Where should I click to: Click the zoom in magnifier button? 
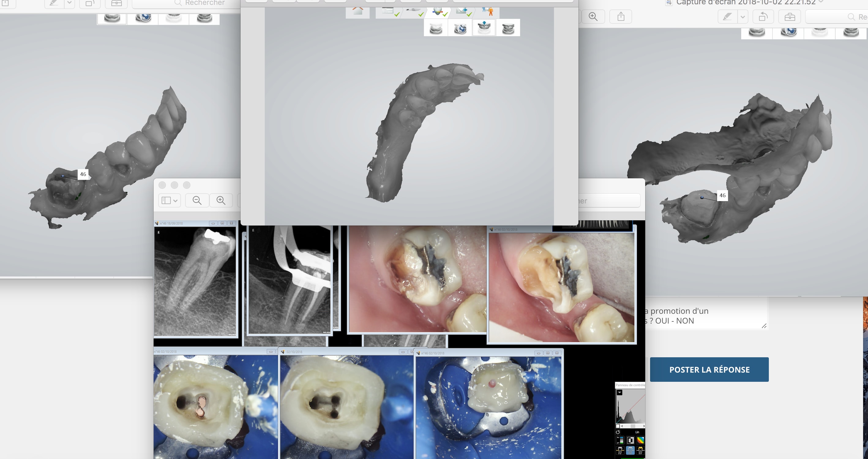point(221,200)
